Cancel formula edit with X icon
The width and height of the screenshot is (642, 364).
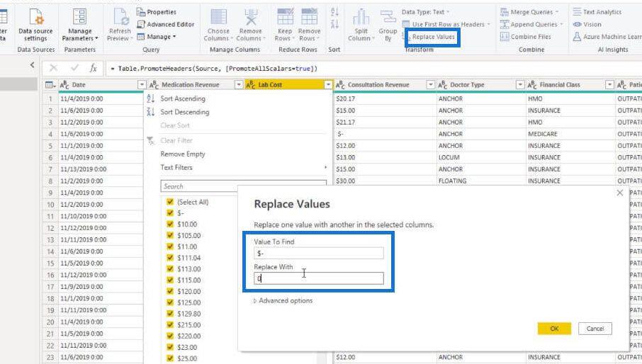coord(53,68)
